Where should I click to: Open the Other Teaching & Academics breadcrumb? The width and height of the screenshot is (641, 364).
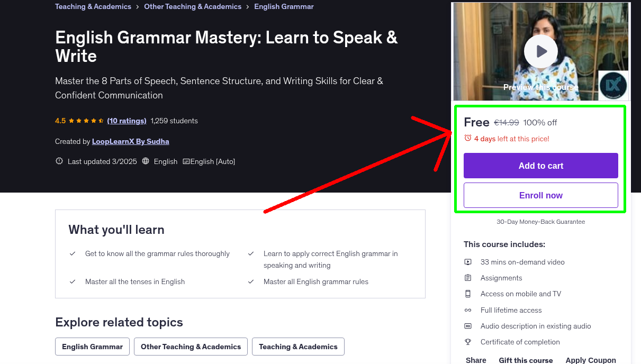click(x=193, y=6)
